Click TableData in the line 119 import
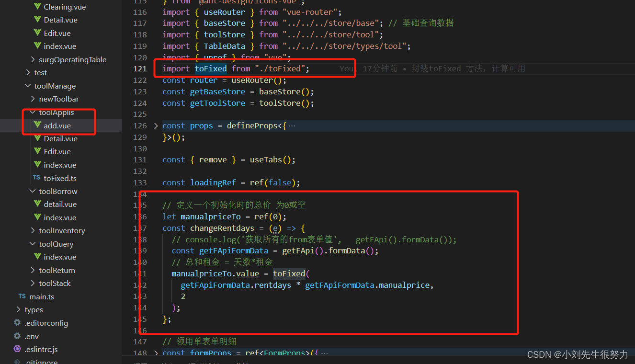This screenshot has height=364, width=635. (x=224, y=46)
